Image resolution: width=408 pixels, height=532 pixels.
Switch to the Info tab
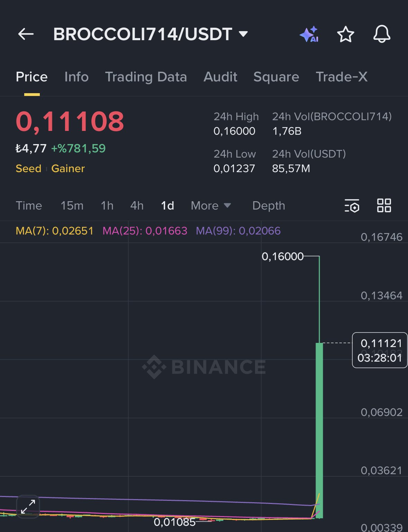click(76, 77)
